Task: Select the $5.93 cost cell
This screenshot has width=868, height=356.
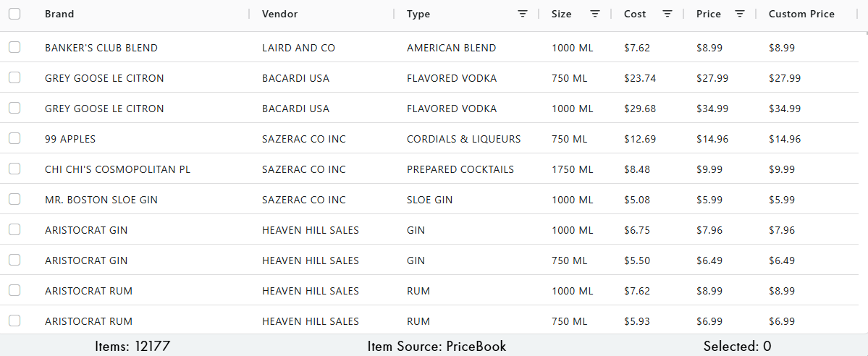Action: pyautogui.click(x=637, y=322)
